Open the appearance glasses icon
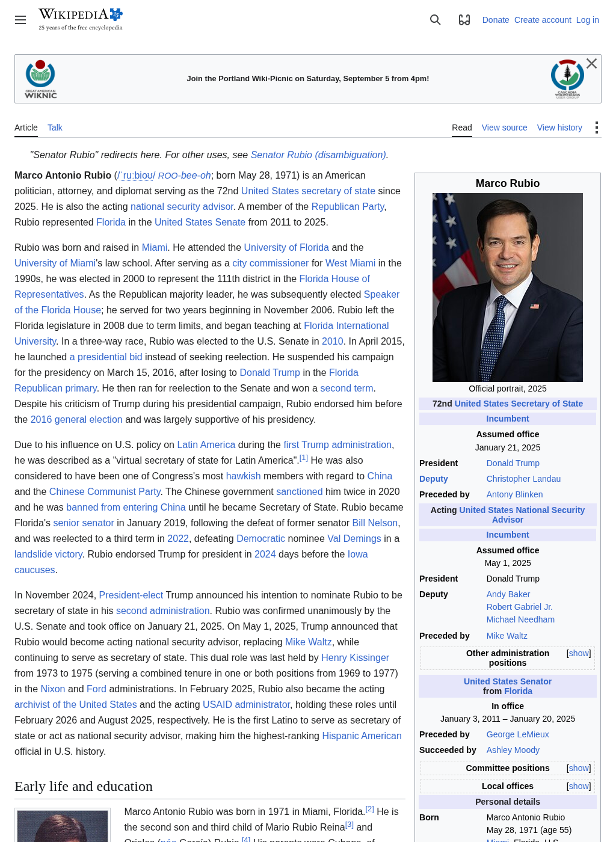The height and width of the screenshot is (842, 616). click(x=464, y=20)
